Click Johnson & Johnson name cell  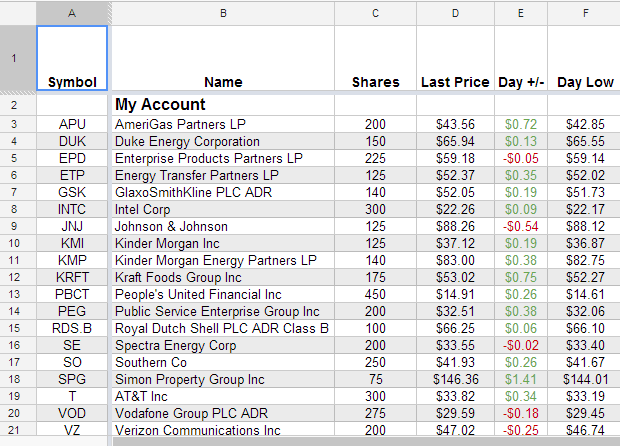click(223, 226)
